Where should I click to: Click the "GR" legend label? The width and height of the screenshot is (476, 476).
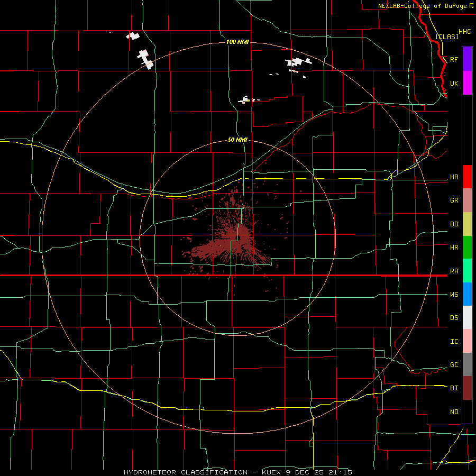click(454, 200)
